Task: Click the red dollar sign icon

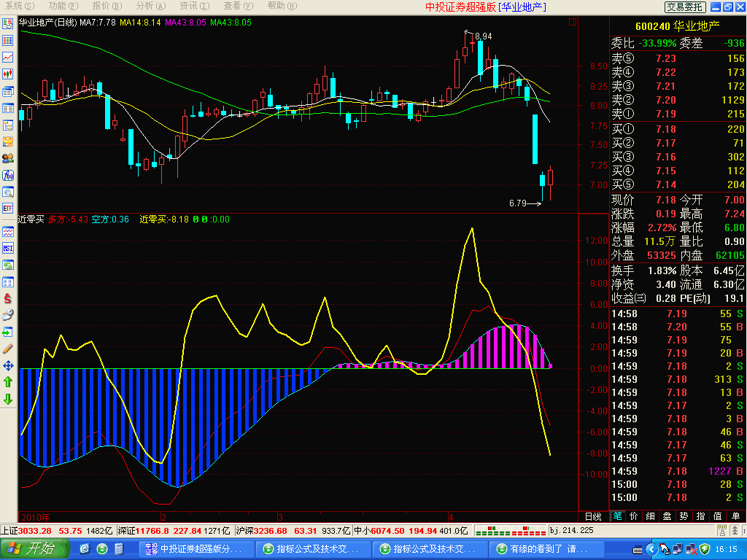Action: point(8,298)
